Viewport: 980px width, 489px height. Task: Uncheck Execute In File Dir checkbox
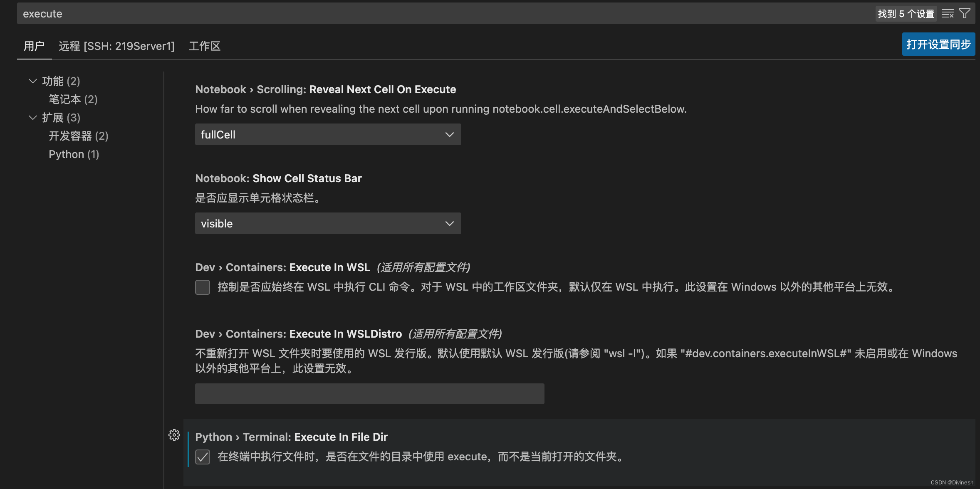pos(203,457)
